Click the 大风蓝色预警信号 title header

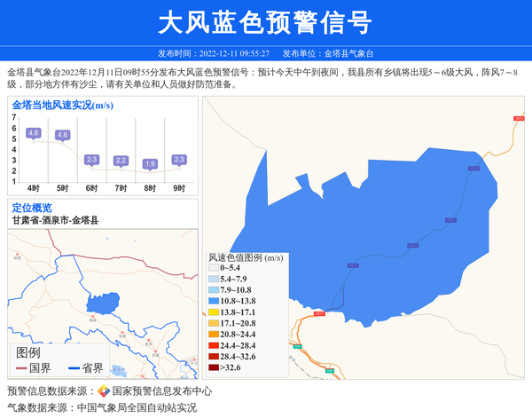pyautogui.click(x=265, y=22)
